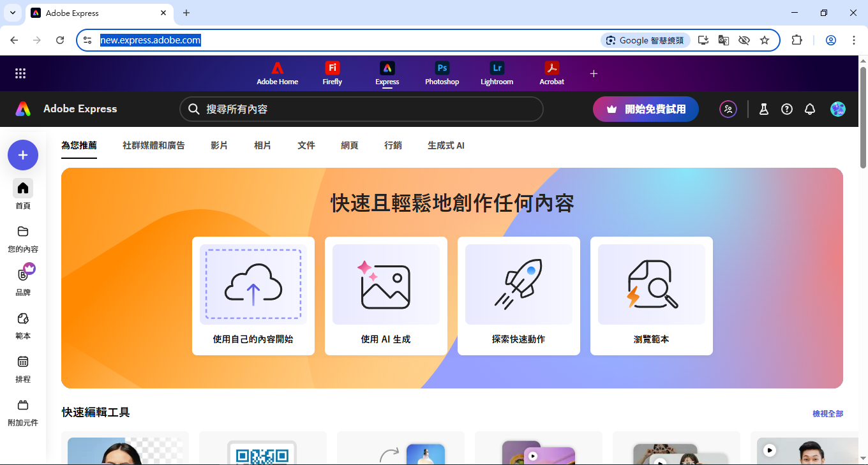Open 品牌 (Brand) in the sidebar
This screenshot has width=868, height=465.
tap(23, 281)
